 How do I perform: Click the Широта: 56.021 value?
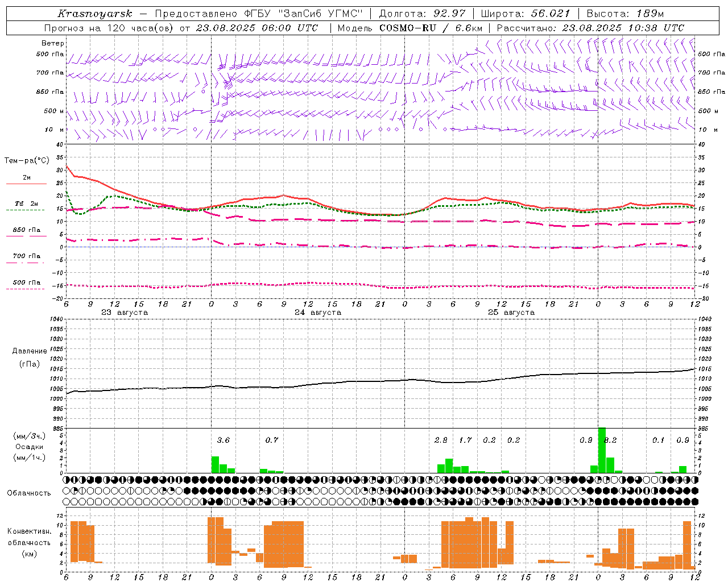pos(526,14)
